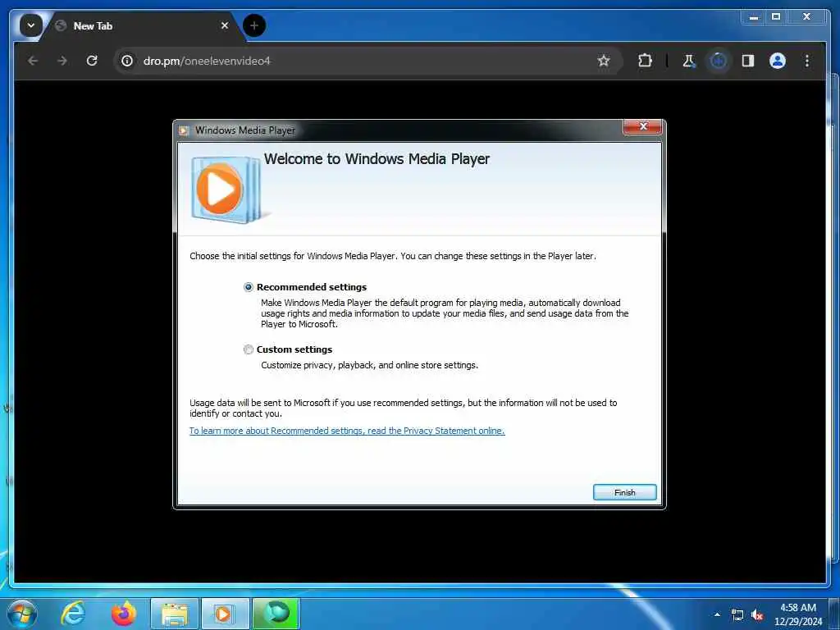Click the browser forward arrow
This screenshot has height=630, width=840.
pos(62,61)
